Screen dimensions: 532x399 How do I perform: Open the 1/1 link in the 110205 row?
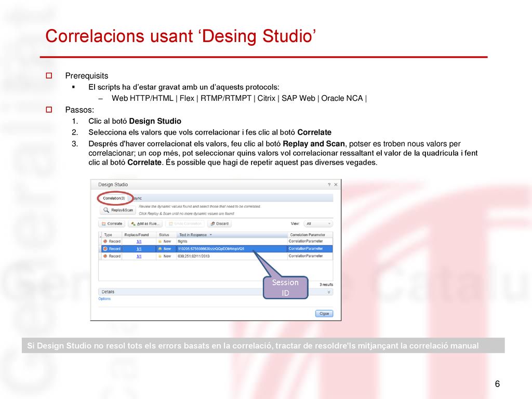click(x=139, y=249)
